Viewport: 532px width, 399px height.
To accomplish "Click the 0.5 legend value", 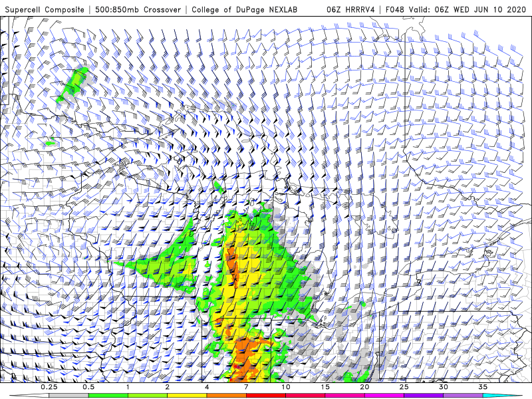I will pos(88,387).
